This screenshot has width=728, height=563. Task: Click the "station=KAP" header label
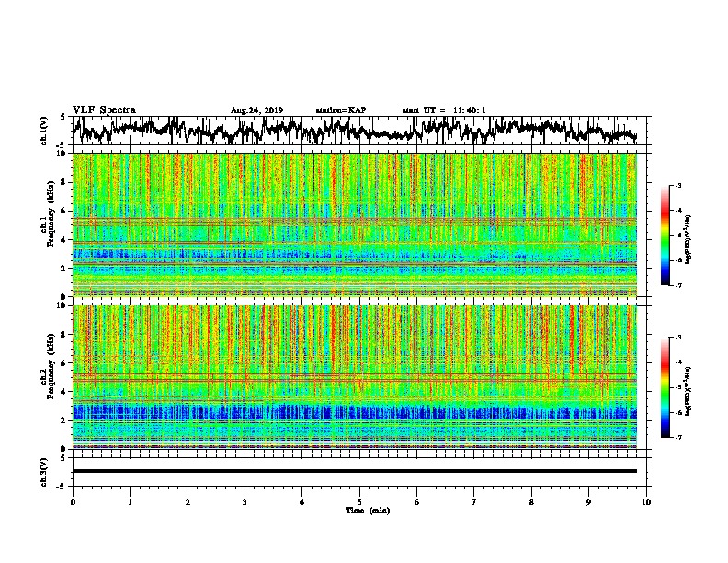click(x=341, y=110)
